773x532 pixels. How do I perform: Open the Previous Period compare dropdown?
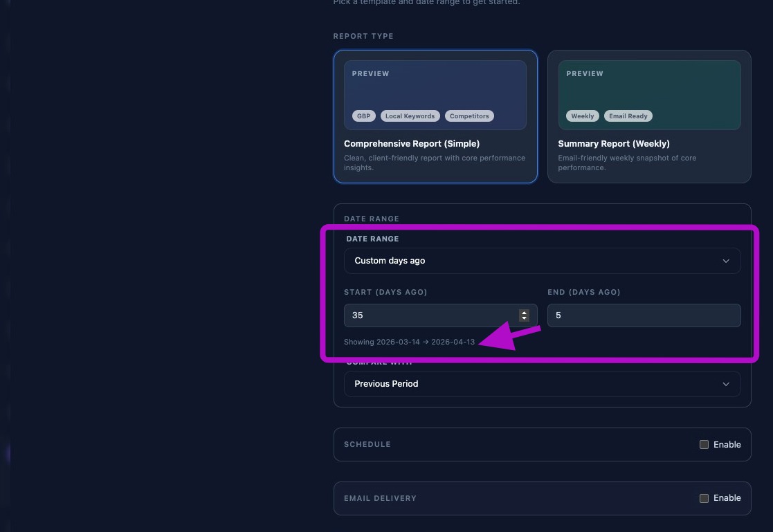pos(543,384)
